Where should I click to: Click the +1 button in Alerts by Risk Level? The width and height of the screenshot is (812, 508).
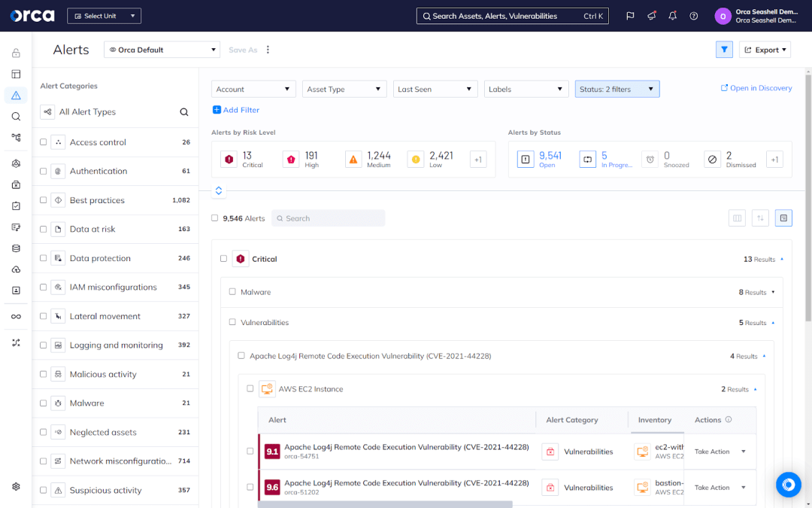(478, 160)
